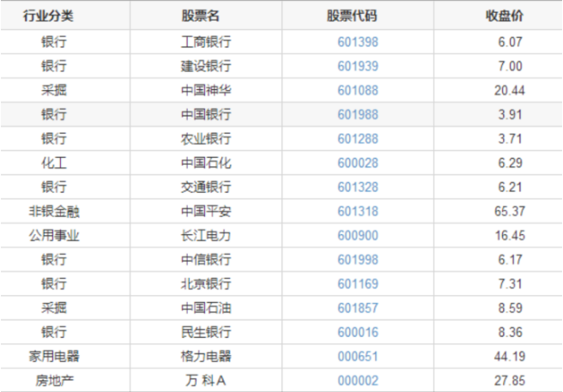
Task: Click the 非银金融 industry cell
Action: point(54,211)
